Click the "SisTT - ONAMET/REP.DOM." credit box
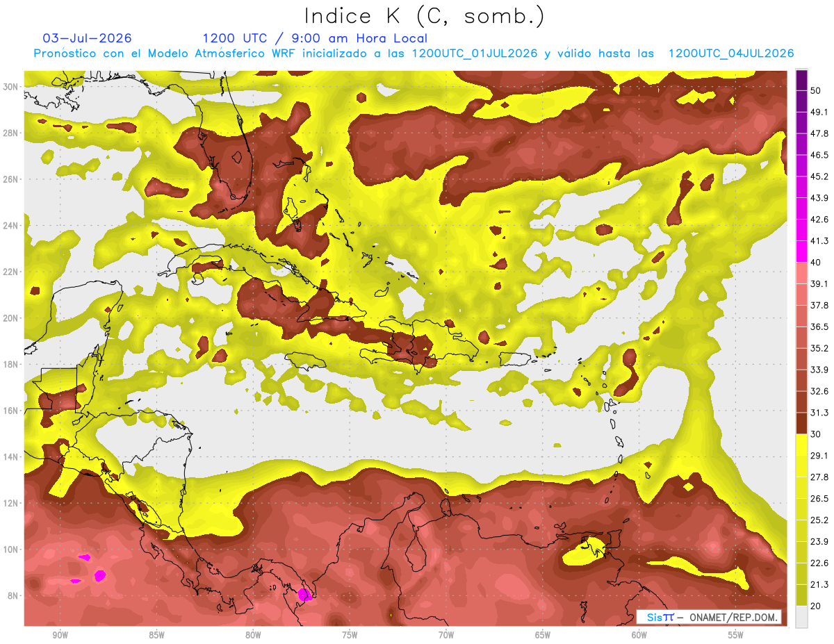 pos(709,617)
